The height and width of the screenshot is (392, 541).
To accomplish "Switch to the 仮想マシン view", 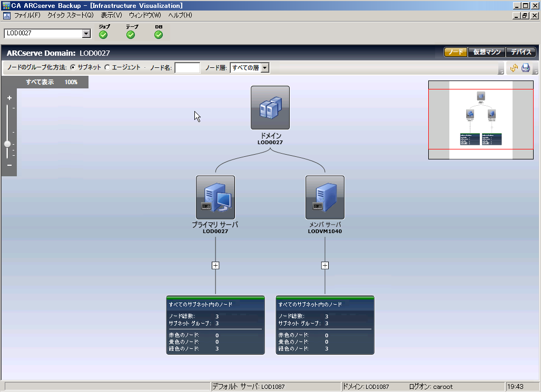I will pos(486,52).
